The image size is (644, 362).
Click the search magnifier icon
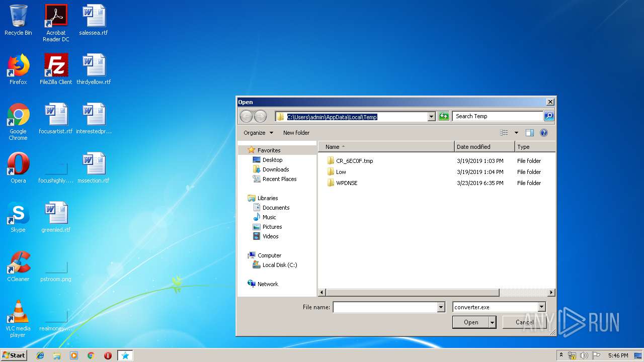(549, 116)
